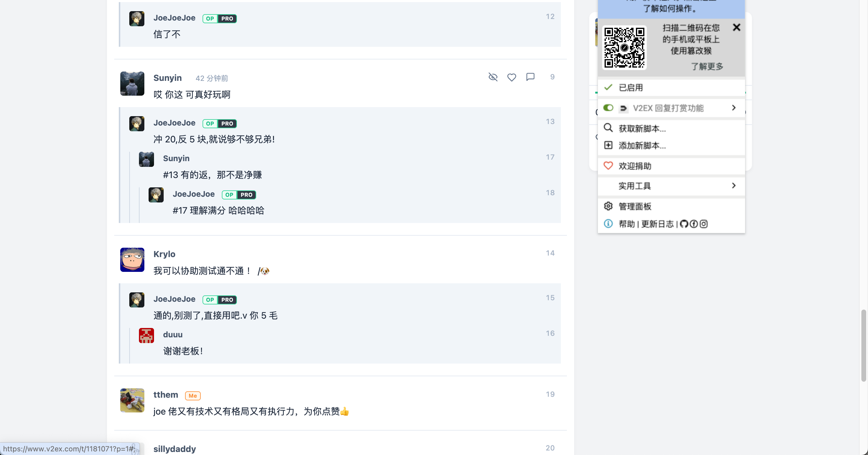Expand the 实用工具 submenu chevron
The height and width of the screenshot is (455, 868).
pyautogui.click(x=734, y=186)
